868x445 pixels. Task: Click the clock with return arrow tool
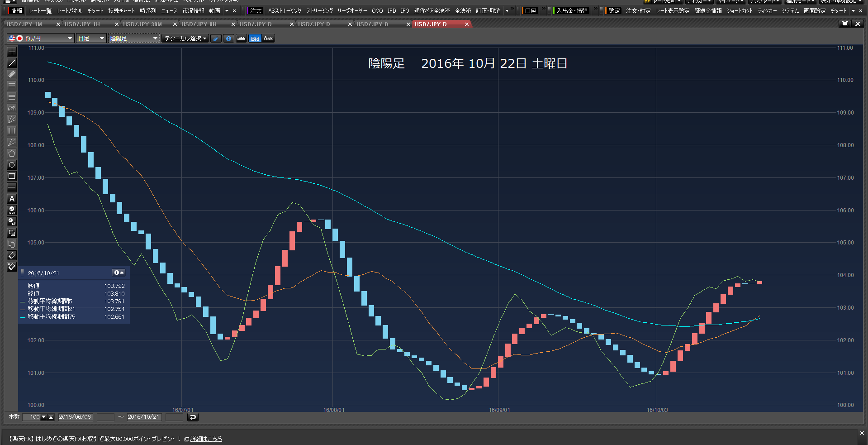coord(12,221)
